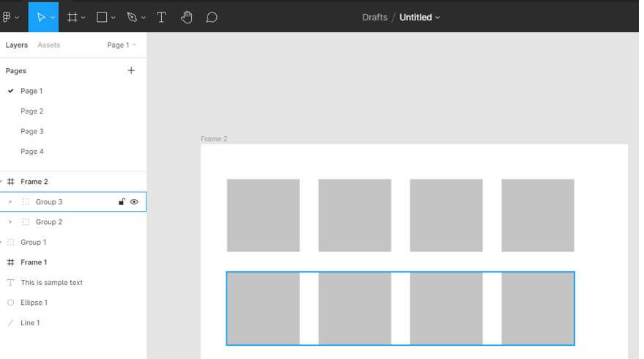Select the Hand tool
644x359 pixels.
[187, 18]
